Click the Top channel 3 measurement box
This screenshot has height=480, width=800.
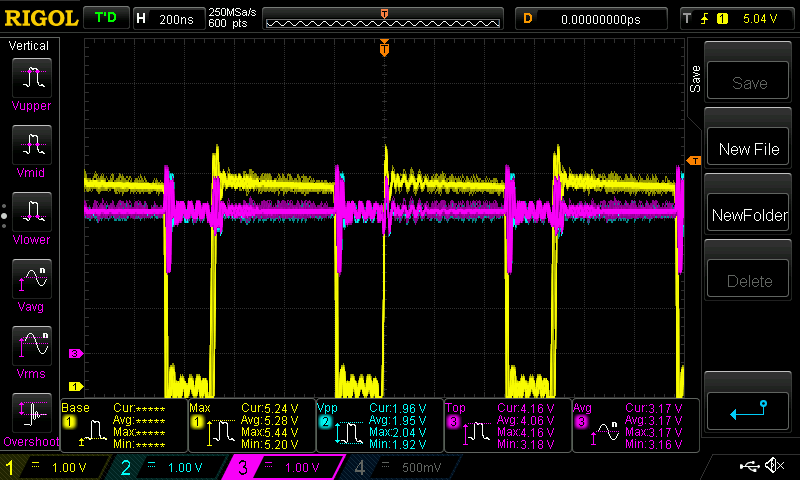point(508,425)
